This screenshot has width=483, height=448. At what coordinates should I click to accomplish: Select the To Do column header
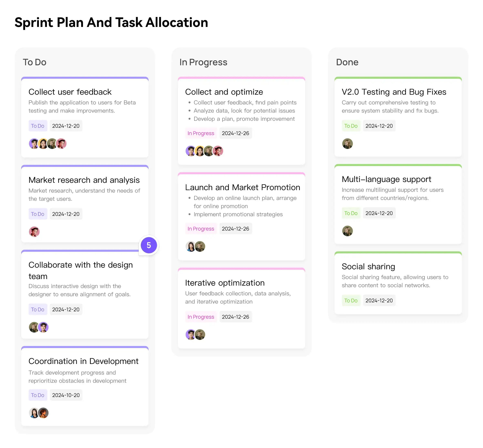coord(34,62)
